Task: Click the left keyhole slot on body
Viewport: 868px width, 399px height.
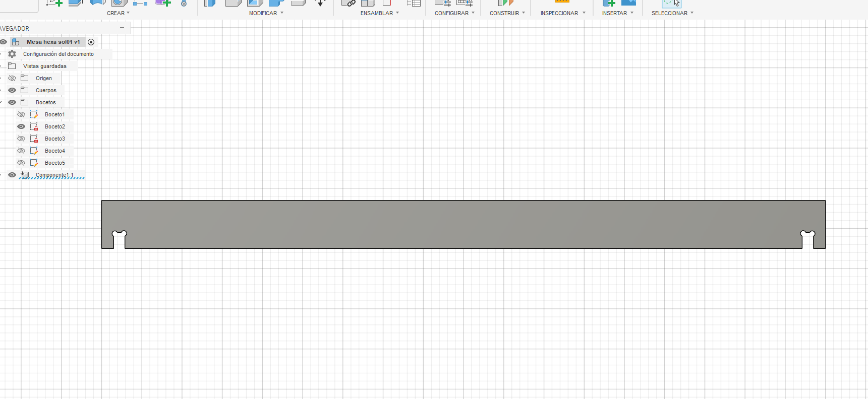Action: point(120,239)
